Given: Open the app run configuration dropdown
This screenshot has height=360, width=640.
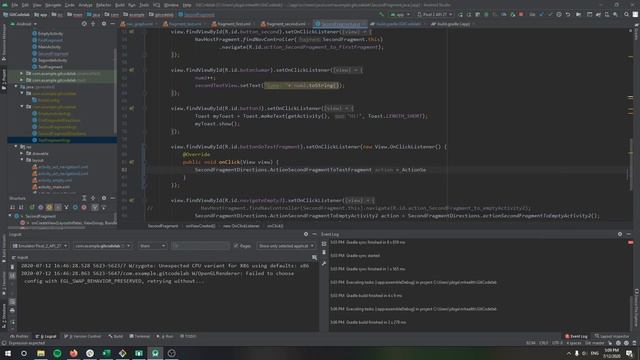Looking at the screenshot, I should 400,15.
